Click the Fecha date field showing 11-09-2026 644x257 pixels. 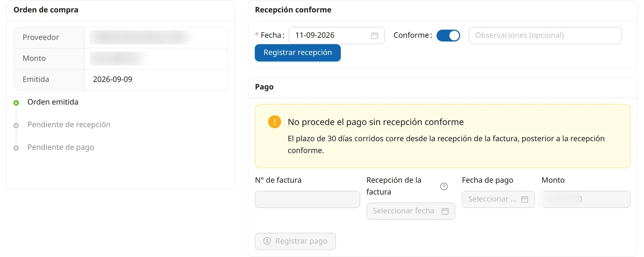[337, 35]
